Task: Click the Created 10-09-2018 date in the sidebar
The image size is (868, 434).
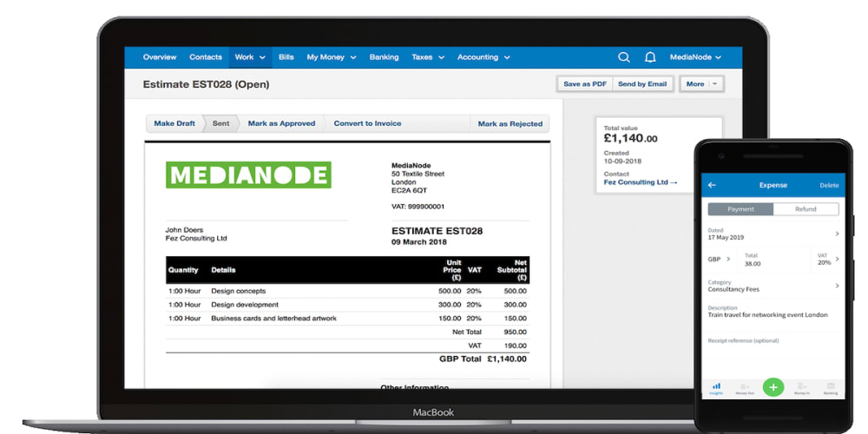Action: pyautogui.click(x=622, y=161)
